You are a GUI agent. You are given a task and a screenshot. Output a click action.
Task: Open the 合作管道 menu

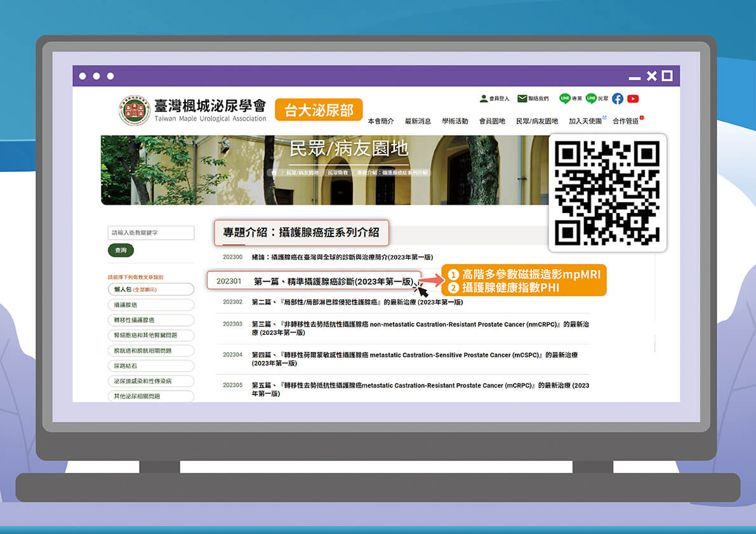(626, 121)
